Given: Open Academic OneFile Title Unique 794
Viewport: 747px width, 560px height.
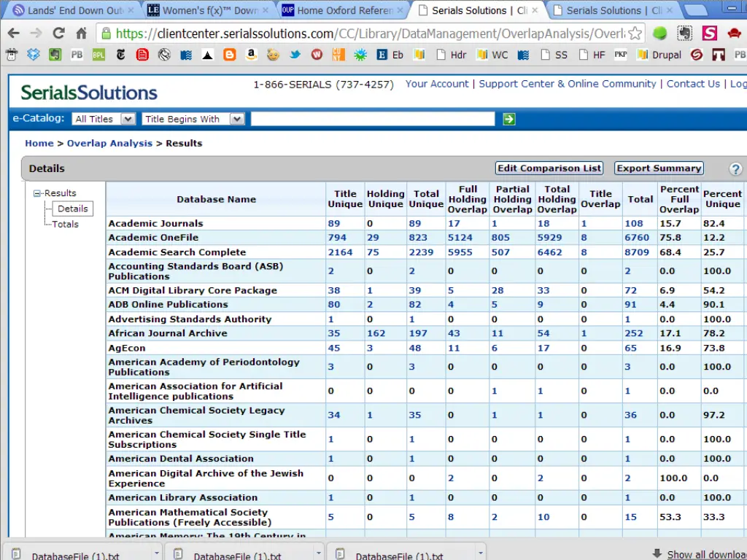Looking at the screenshot, I should (x=337, y=238).
